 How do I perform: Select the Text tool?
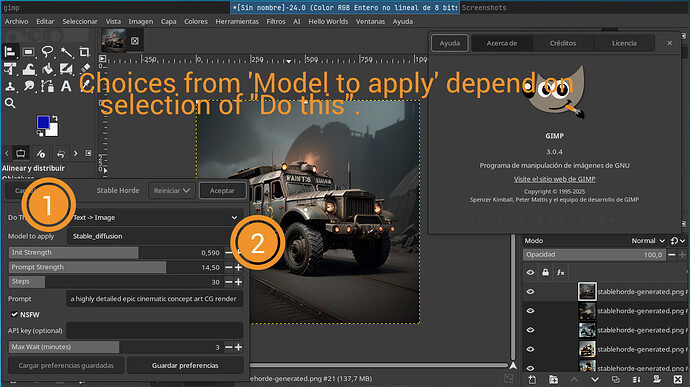[x=66, y=86]
